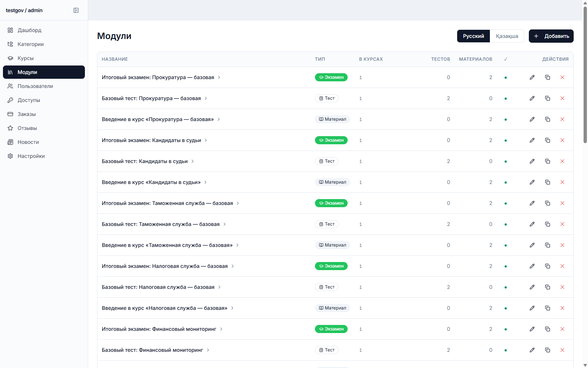
Task: Click Экзамен badge for 'Итоговый экзамен: Кандидаты в судьи'
Action: point(331,140)
